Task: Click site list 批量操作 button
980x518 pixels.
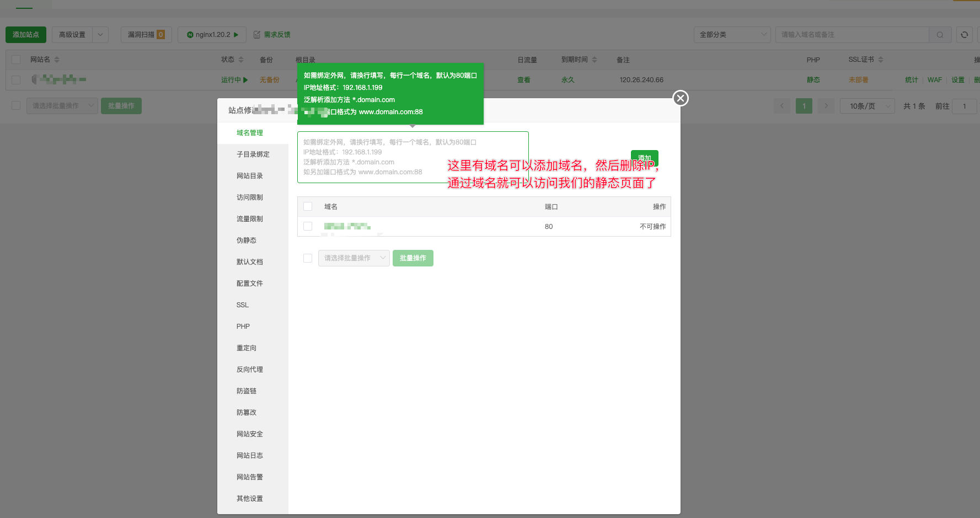Action: (x=121, y=106)
